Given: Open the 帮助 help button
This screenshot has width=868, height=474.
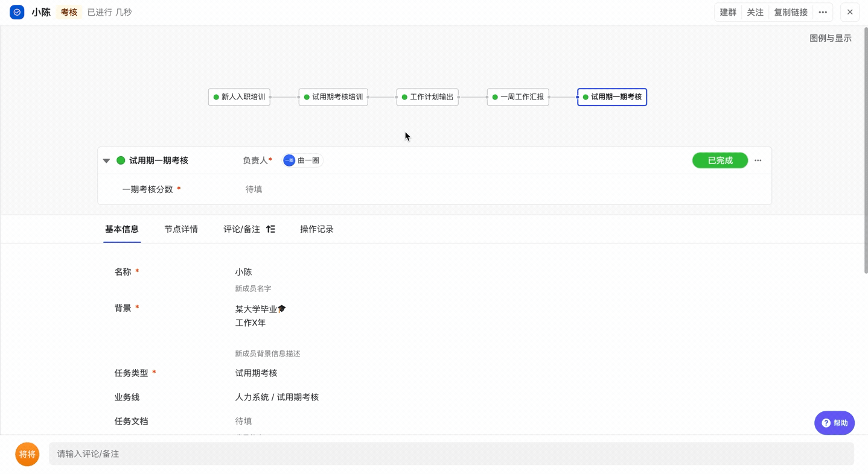Looking at the screenshot, I should click(834, 423).
